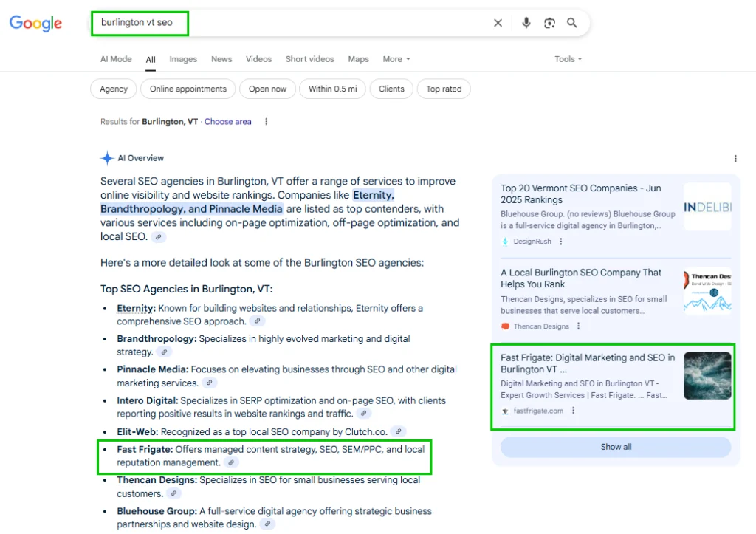This screenshot has height=534, width=756.
Task: Switch to the AI Mode tab
Action: pos(116,59)
